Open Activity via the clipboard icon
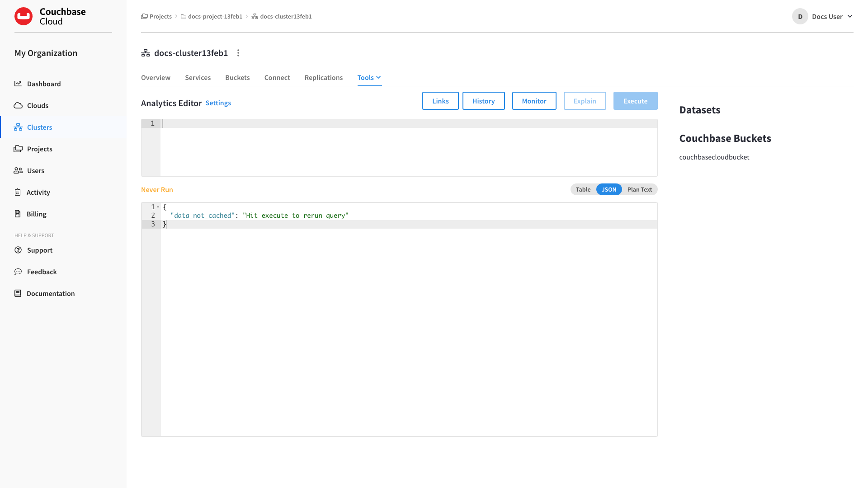This screenshot has width=868, height=488. click(18, 192)
